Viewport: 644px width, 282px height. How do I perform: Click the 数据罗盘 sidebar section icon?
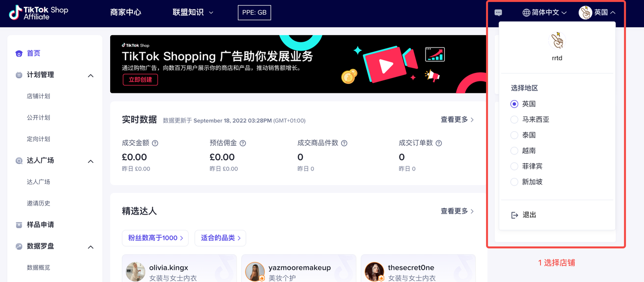(19, 246)
